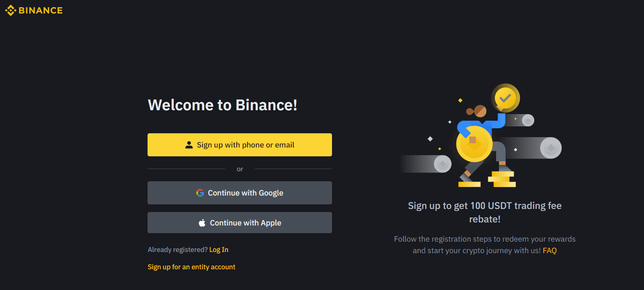Viewport: 644px width, 290px height.
Task: Choose Continue with Apple text
Action: [x=246, y=223]
